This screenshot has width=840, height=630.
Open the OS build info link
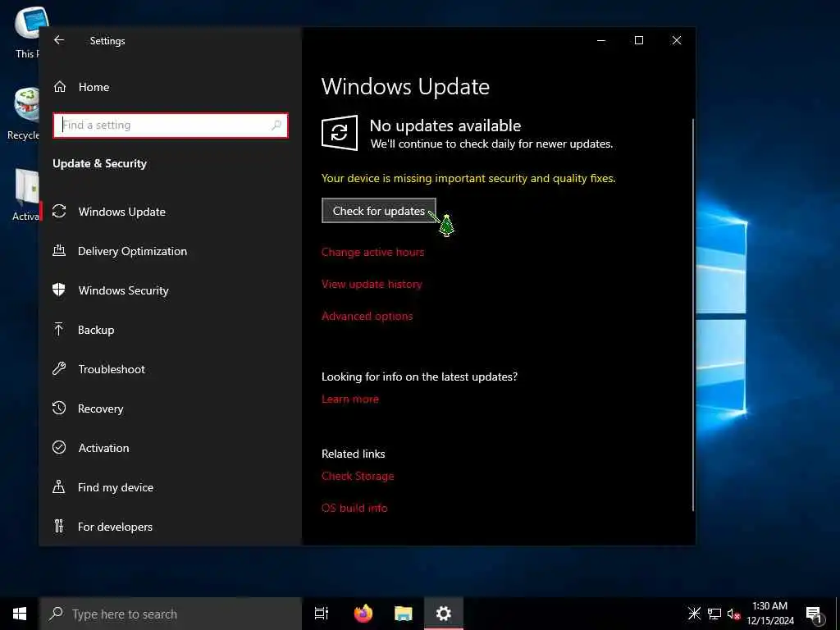354,508
